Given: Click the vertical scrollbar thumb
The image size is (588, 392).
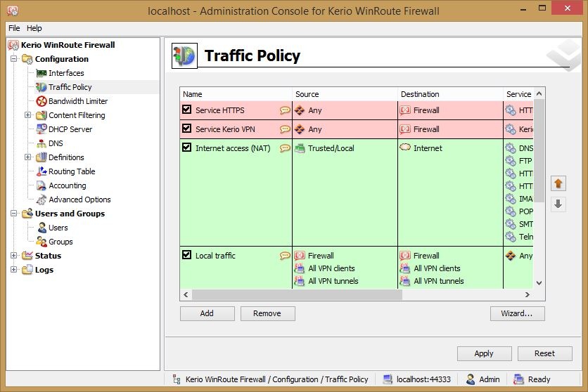Looking at the screenshot, I should click(539, 151).
